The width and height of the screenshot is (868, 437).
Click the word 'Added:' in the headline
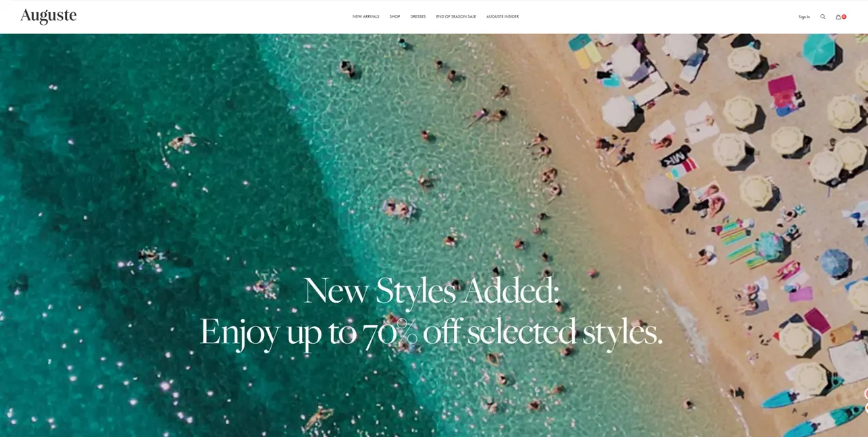pyautogui.click(x=511, y=290)
